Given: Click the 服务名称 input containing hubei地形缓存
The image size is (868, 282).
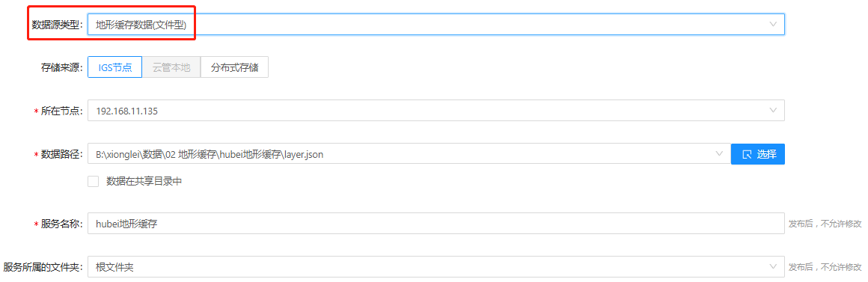Looking at the screenshot, I should 436,224.
